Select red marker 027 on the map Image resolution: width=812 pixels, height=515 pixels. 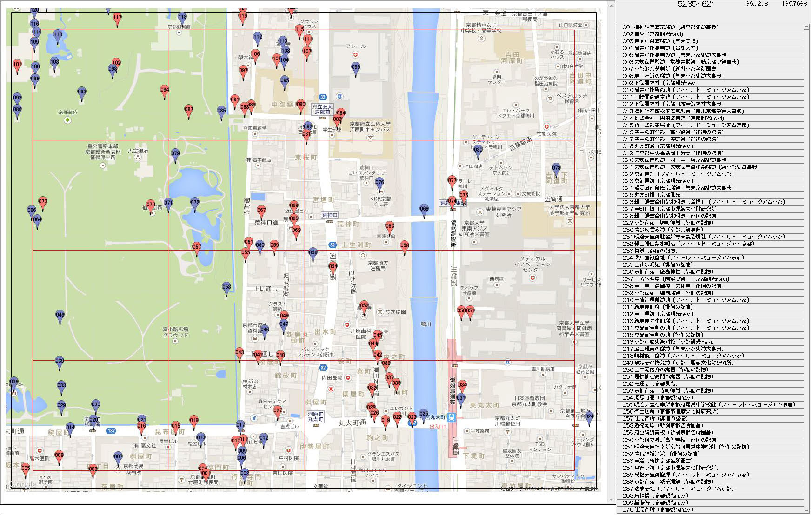tap(278, 413)
